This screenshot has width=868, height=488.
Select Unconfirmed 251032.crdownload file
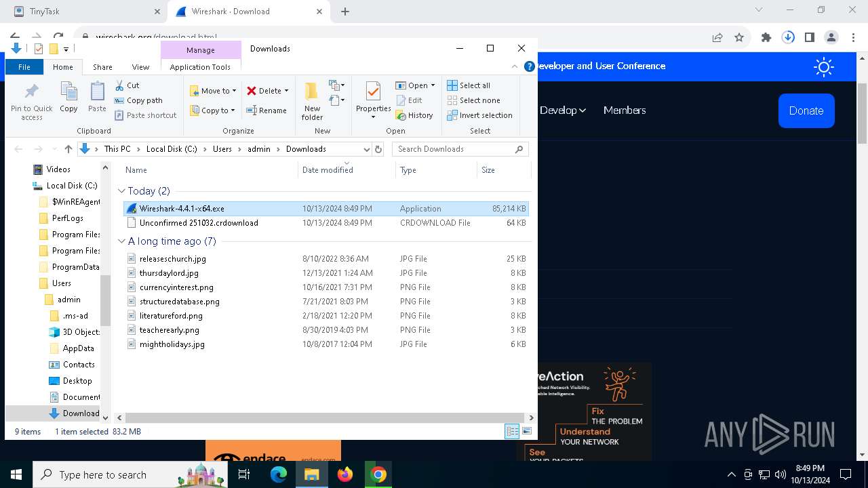tap(326, 223)
